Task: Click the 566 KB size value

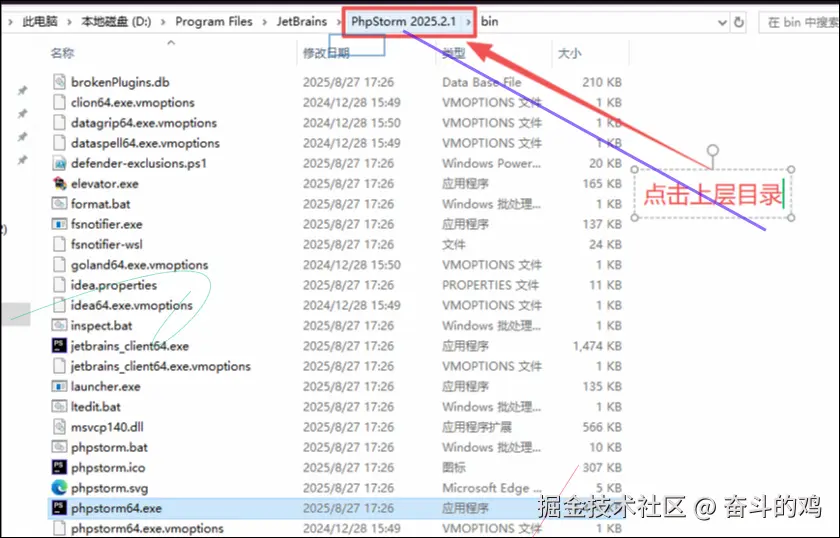Action: click(602, 427)
